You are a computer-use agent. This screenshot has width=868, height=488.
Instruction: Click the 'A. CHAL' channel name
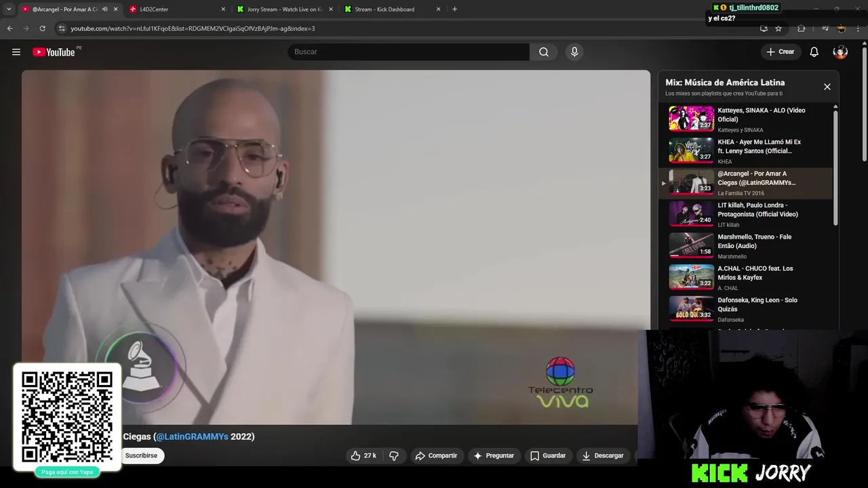pyautogui.click(x=728, y=288)
